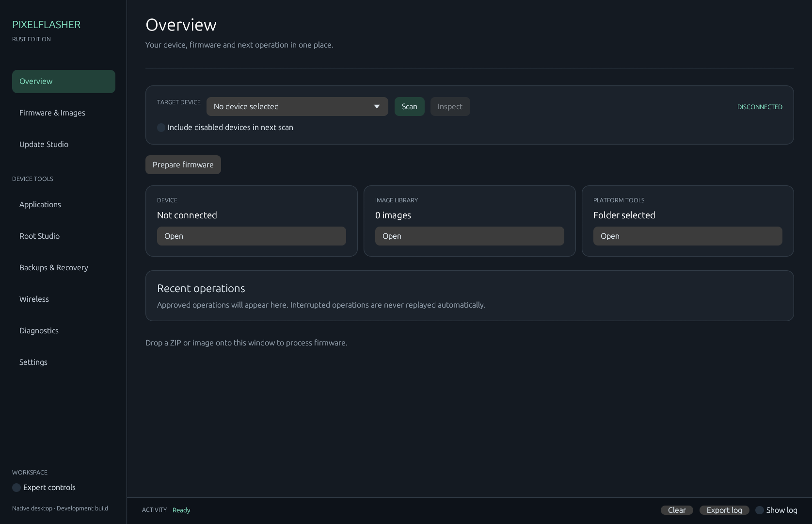Click the Inspect button
Image resolution: width=812 pixels, height=524 pixels.
[x=450, y=107]
